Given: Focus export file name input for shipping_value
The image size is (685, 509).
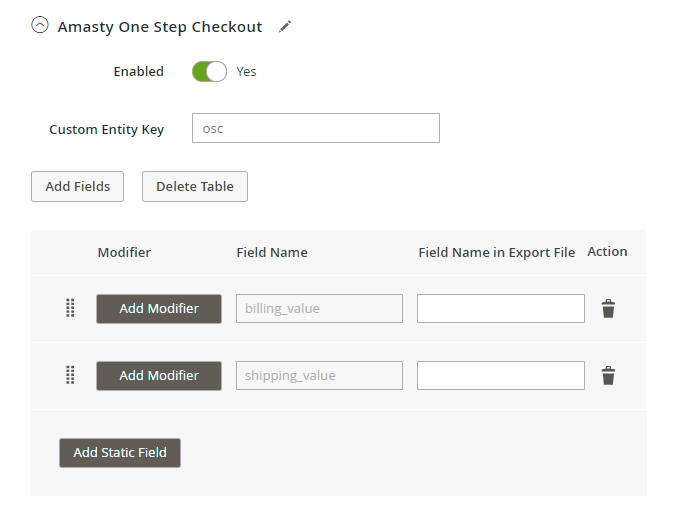Looking at the screenshot, I should coord(500,375).
